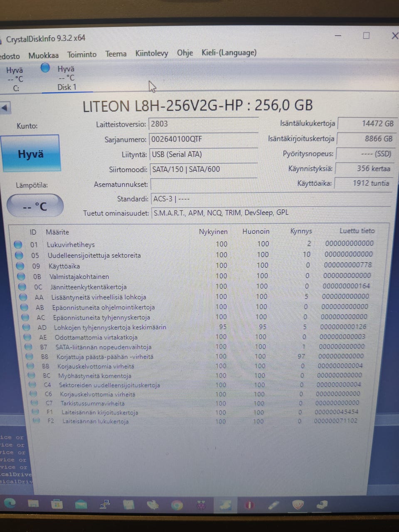Screen dimensions: 399x532
Task: Click the status orb beside Tarkistussummavirheitä
Action: [x=34, y=403]
